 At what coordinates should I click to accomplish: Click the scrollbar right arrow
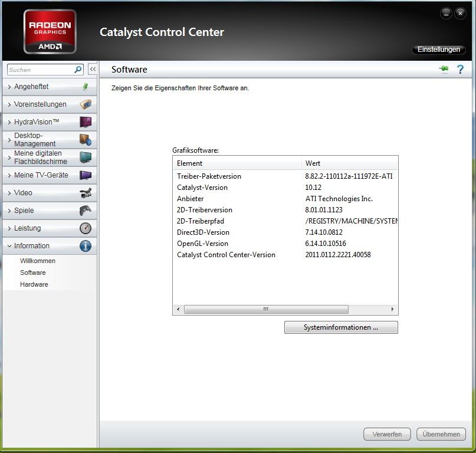(x=392, y=310)
